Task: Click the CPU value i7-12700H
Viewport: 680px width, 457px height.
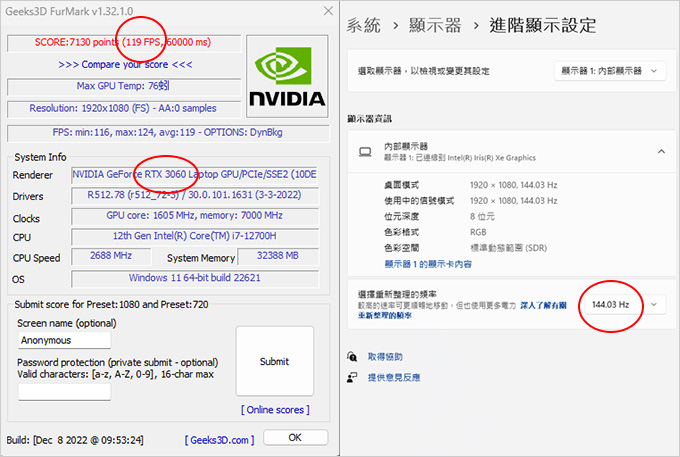Action: click(194, 236)
